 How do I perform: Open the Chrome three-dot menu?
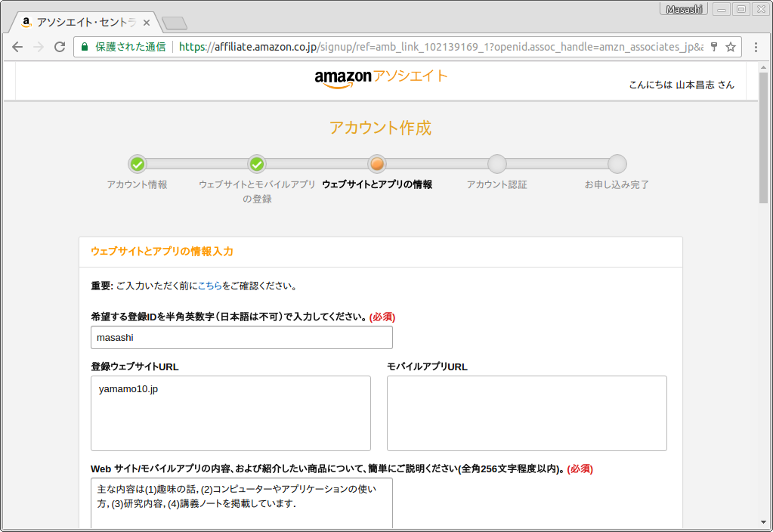point(756,47)
